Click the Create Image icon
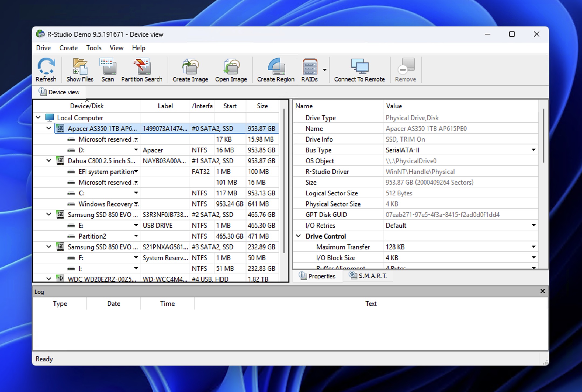Viewport: 582px width, 392px height. [x=190, y=69]
